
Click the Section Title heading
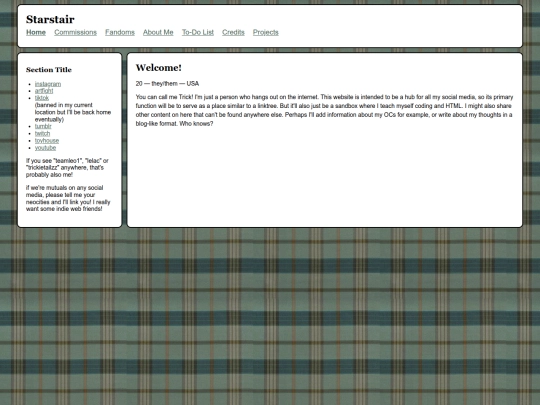(49, 70)
